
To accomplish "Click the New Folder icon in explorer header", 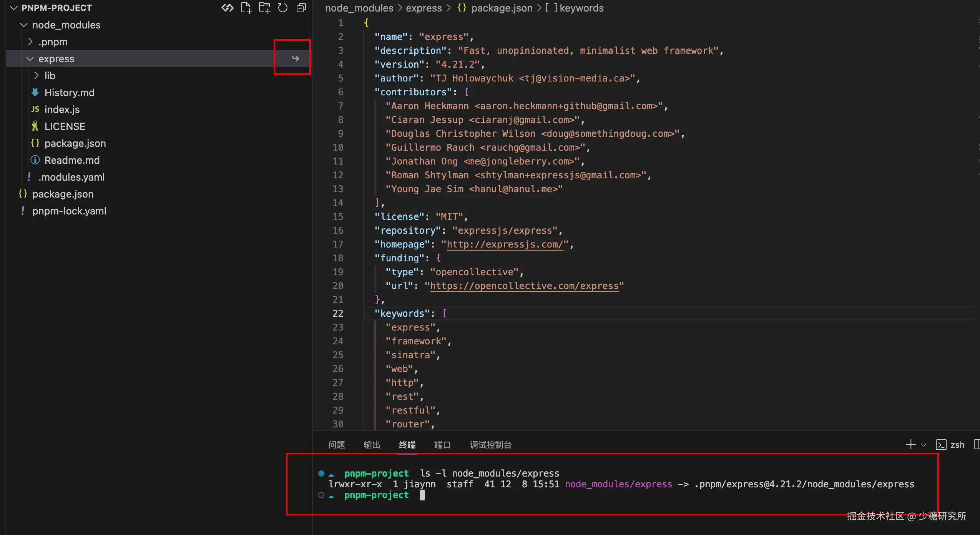I will [264, 8].
